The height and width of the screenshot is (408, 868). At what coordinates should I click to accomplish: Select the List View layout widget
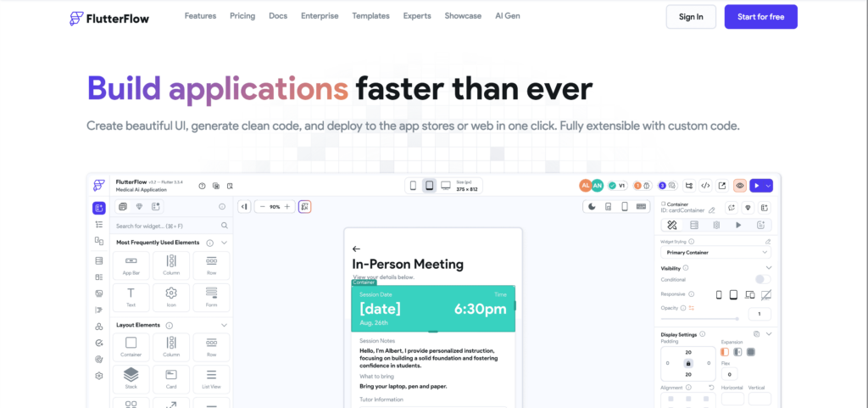211,380
